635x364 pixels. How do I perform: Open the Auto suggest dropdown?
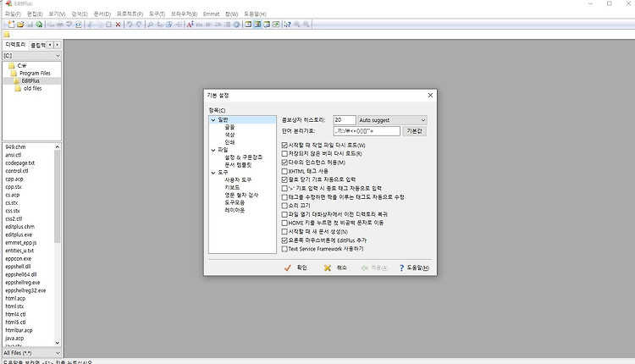pyautogui.click(x=392, y=120)
